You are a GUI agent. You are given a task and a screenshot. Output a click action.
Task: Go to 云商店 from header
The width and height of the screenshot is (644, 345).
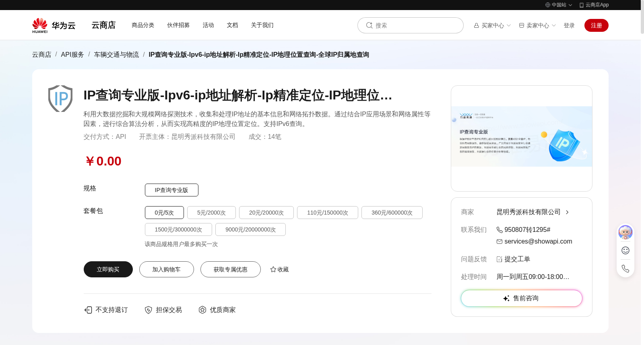[x=103, y=25]
